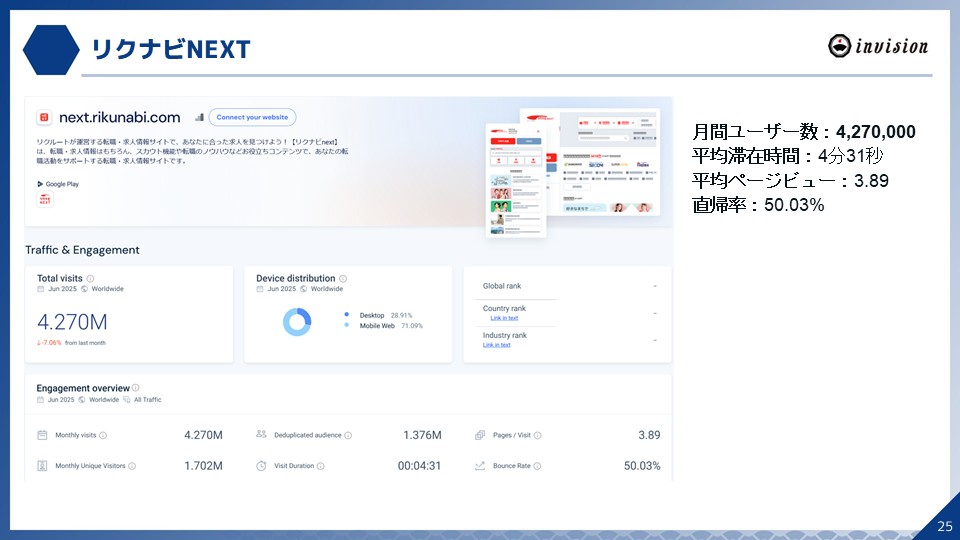960x540 pixels.
Task: Click the Monthly Unique Visitors info icon
Action: coord(132,466)
